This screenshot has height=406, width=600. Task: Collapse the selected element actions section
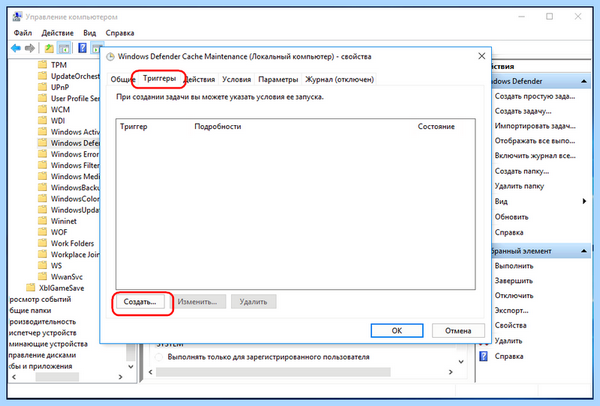[x=584, y=251]
